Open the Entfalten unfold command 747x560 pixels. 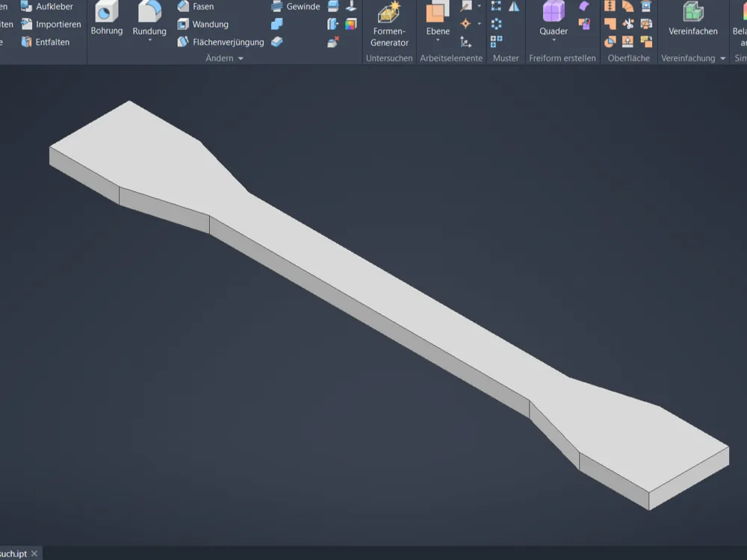(x=46, y=42)
